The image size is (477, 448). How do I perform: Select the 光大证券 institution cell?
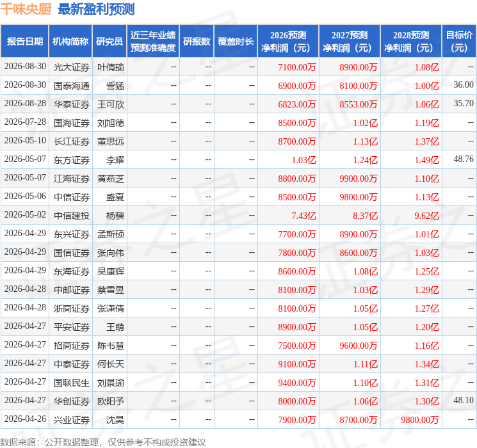click(72, 67)
